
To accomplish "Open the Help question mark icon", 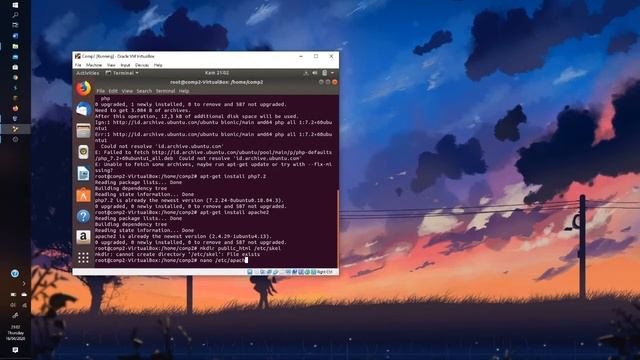I will point(83,216).
